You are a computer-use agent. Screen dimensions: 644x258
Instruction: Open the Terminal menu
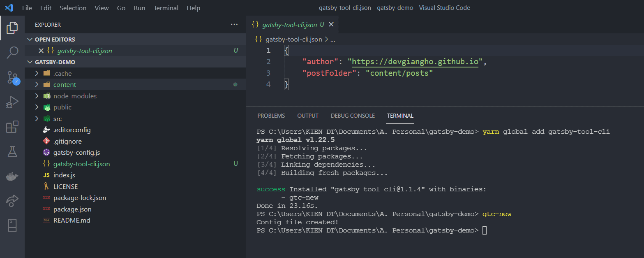coord(166,8)
